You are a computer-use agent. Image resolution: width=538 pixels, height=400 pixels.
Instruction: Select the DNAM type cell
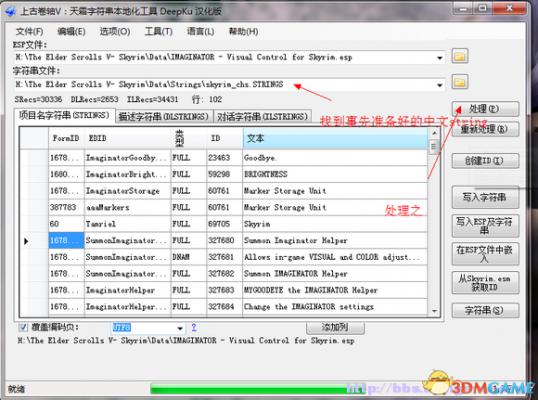pyautogui.click(x=189, y=257)
